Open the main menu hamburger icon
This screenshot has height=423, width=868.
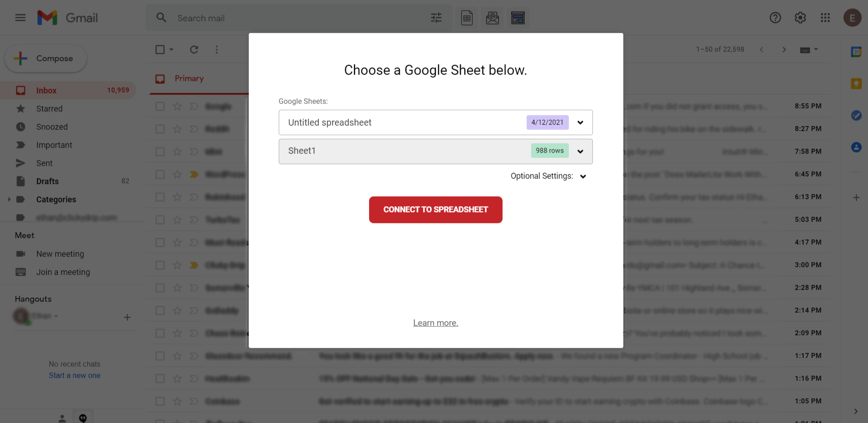pyautogui.click(x=20, y=18)
